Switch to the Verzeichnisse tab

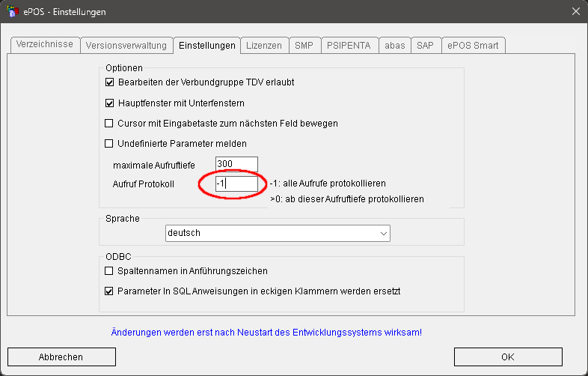coord(45,44)
